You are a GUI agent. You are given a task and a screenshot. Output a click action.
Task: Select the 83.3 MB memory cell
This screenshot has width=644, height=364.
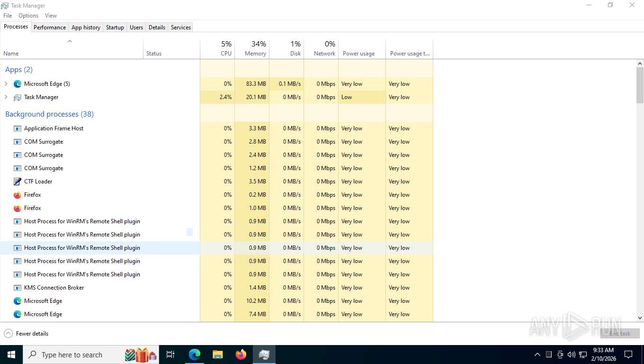(x=252, y=84)
